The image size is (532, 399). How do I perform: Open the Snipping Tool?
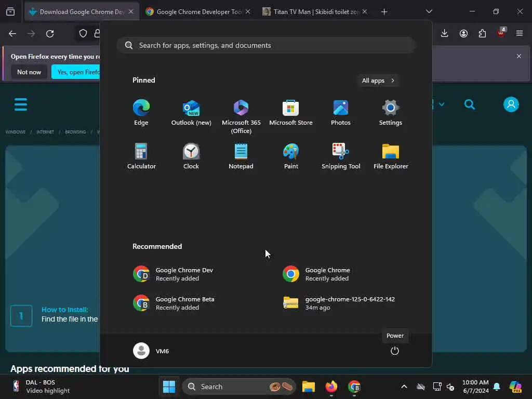(x=341, y=156)
